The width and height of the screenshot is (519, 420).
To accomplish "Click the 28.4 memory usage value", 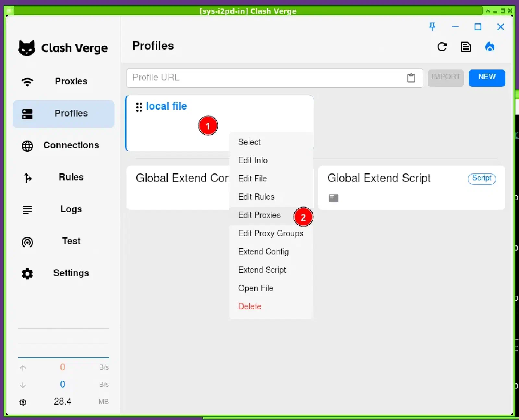I will (x=63, y=401).
